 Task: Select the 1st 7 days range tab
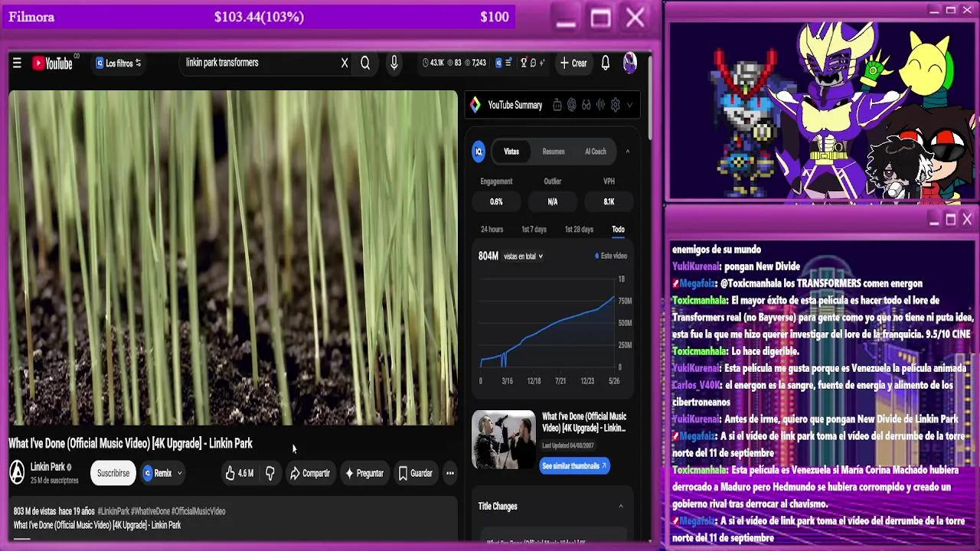534,230
